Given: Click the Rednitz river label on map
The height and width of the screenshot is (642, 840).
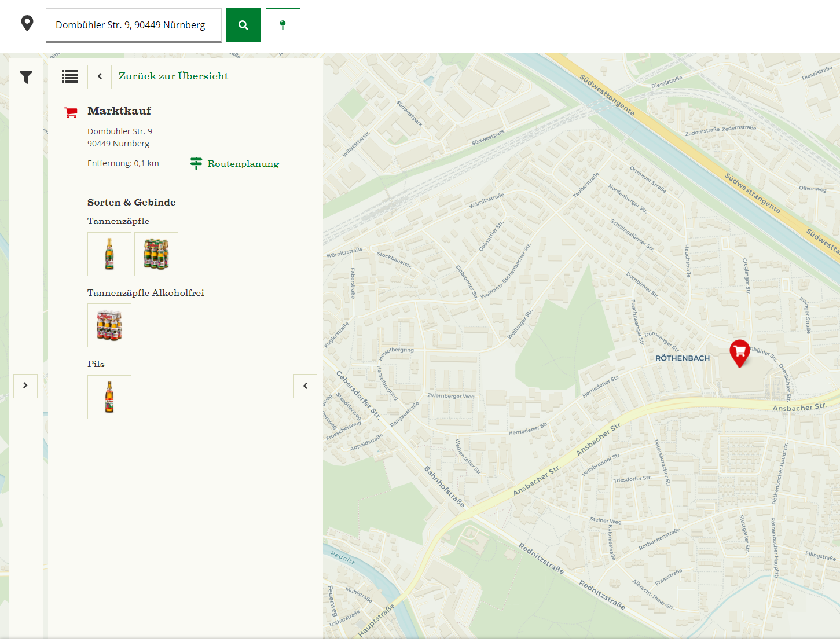Looking at the screenshot, I should point(343,557).
